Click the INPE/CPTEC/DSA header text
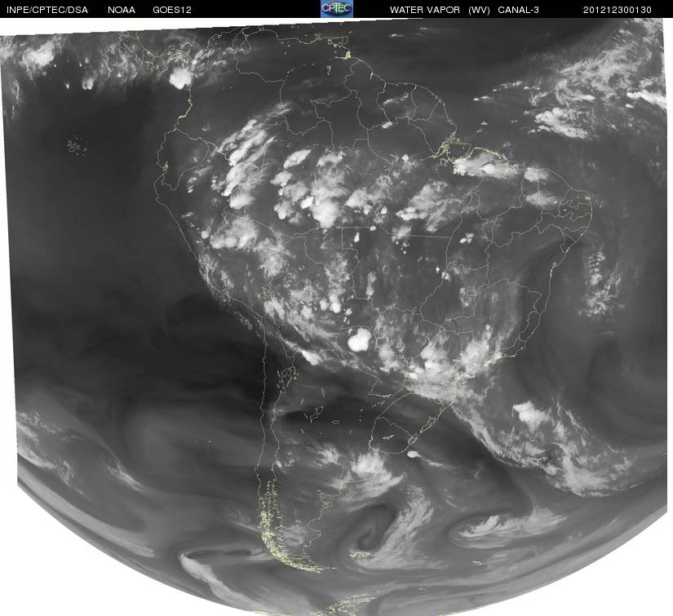Image resolution: width=673 pixels, height=616 pixels. pyautogui.click(x=47, y=10)
